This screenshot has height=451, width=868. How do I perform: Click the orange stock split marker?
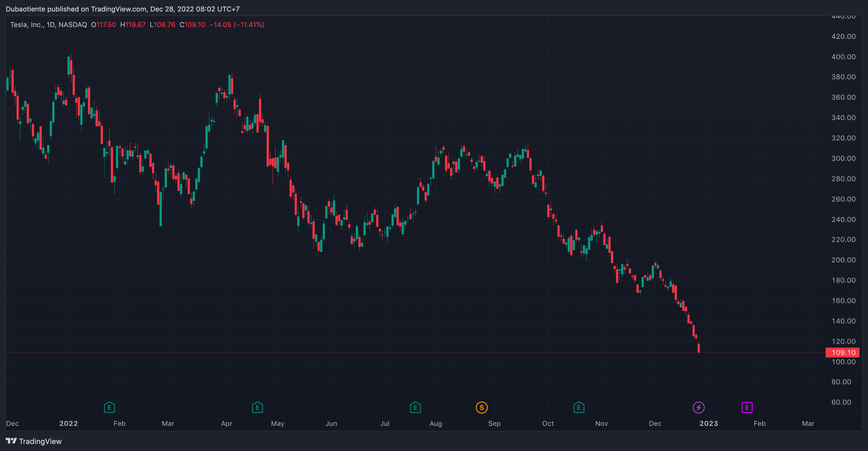[482, 407]
